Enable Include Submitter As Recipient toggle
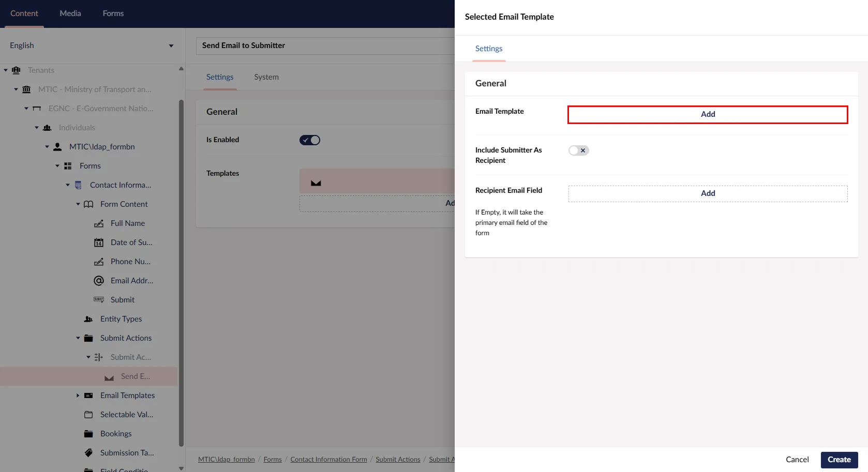The image size is (868, 472). [x=578, y=150]
